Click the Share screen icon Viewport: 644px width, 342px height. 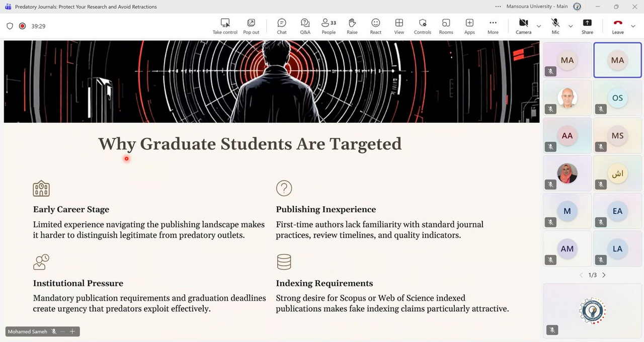pyautogui.click(x=587, y=26)
